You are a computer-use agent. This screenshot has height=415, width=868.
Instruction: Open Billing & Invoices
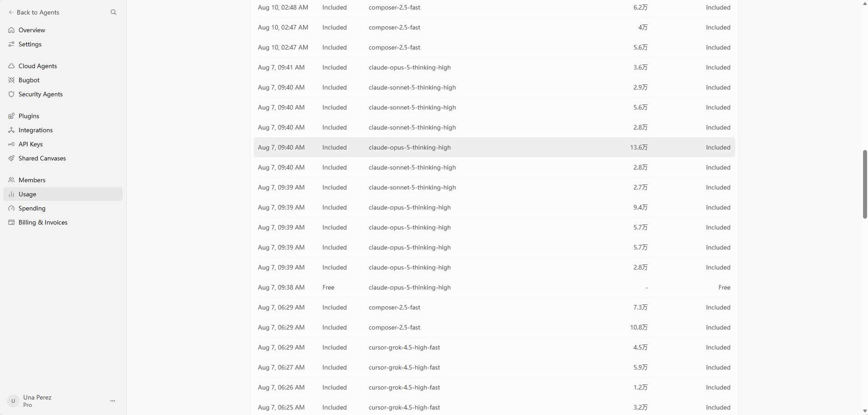pyautogui.click(x=63, y=222)
